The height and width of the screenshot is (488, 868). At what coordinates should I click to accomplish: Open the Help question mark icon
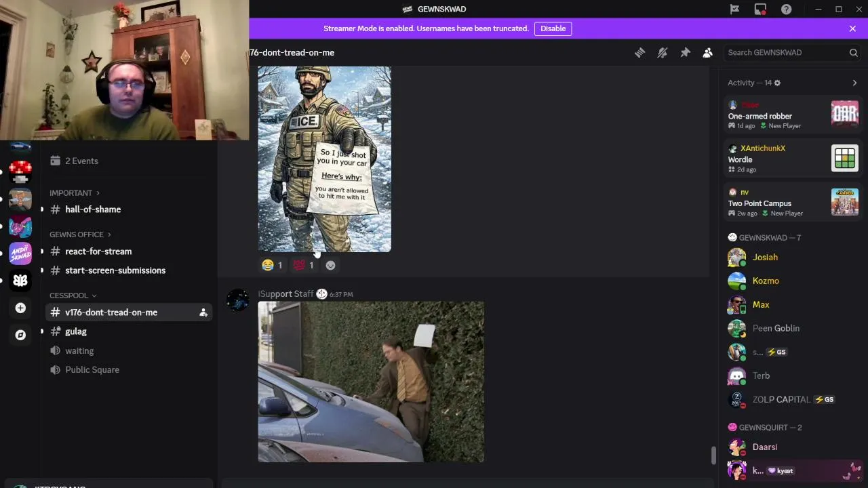(x=786, y=9)
